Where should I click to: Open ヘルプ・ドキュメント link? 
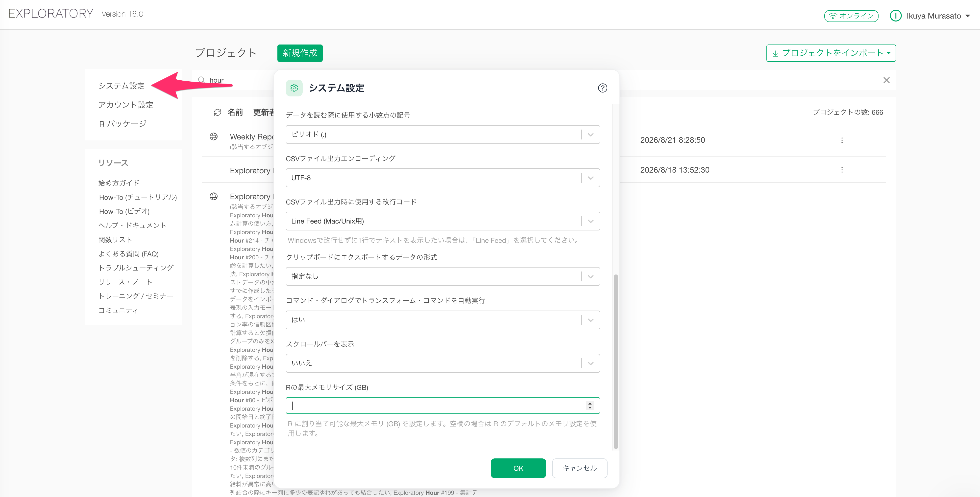[132, 225]
